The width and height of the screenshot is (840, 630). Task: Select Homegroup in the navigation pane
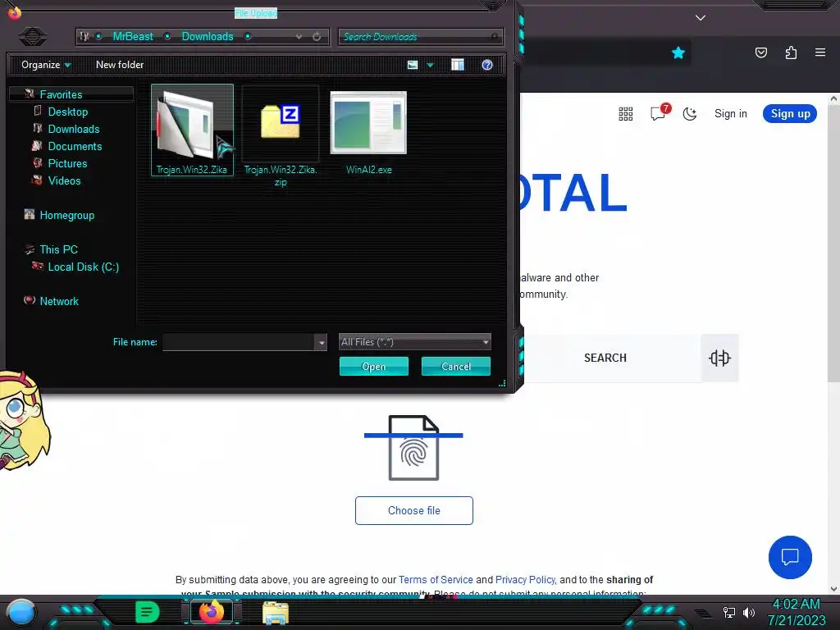(67, 215)
